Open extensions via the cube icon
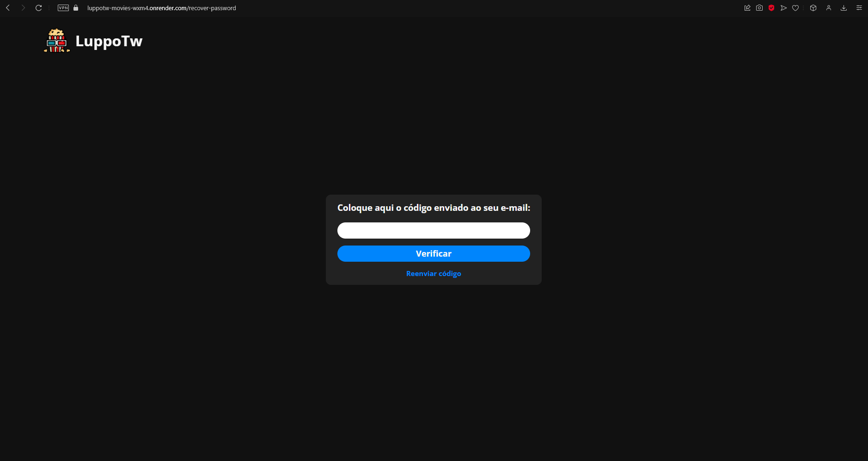The height and width of the screenshot is (461, 868). 813,8
